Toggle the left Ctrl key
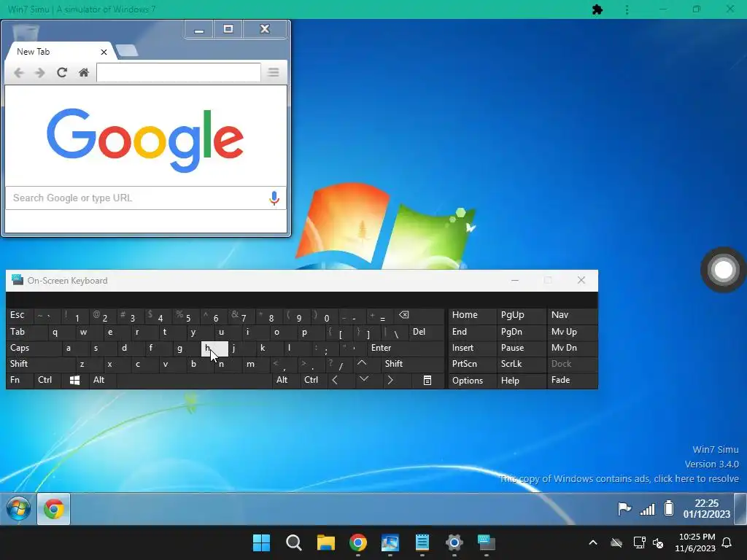The height and width of the screenshot is (560, 747). point(47,380)
